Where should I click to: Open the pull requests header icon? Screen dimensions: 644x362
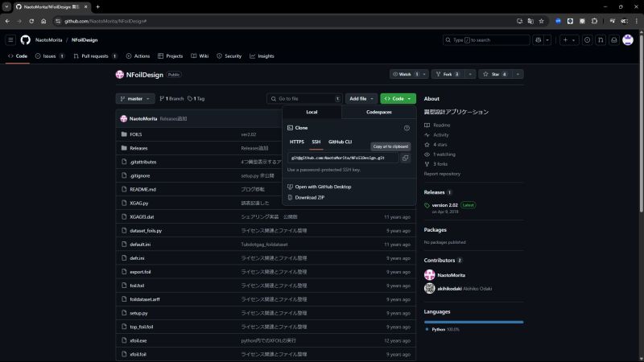pyautogui.click(x=601, y=39)
